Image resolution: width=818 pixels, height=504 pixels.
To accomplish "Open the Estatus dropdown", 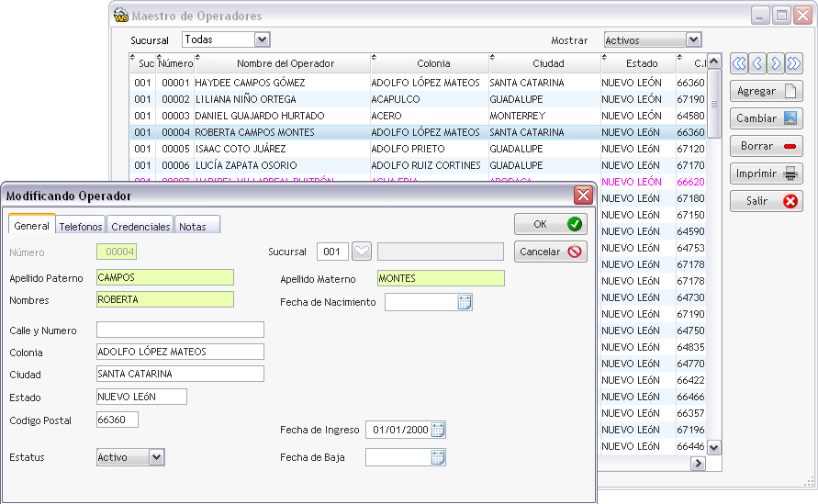I will (x=156, y=457).
